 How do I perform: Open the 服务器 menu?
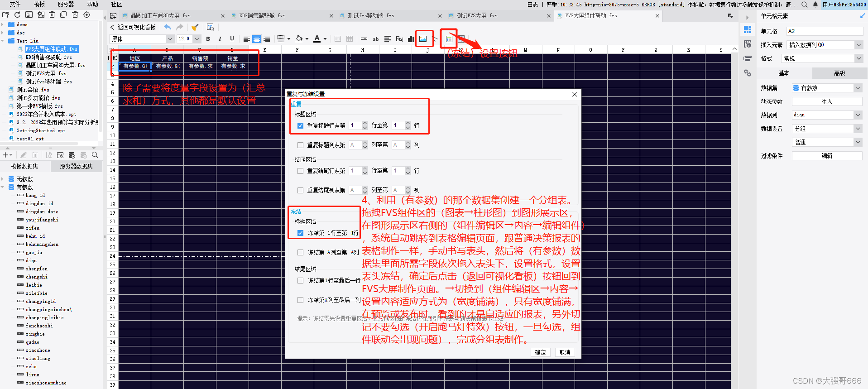[x=66, y=5]
